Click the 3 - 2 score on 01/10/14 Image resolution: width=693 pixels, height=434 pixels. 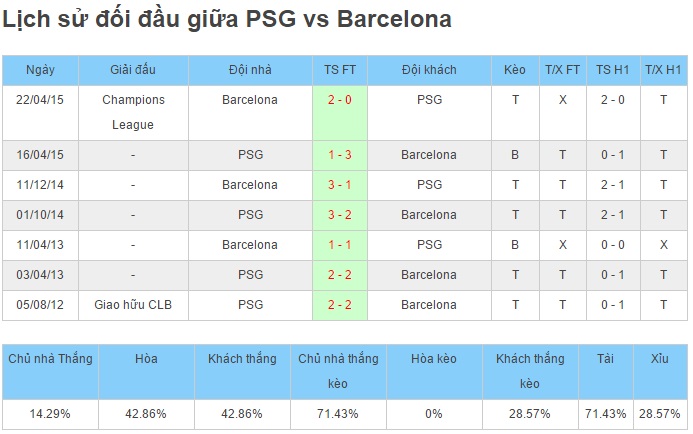(339, 215)
